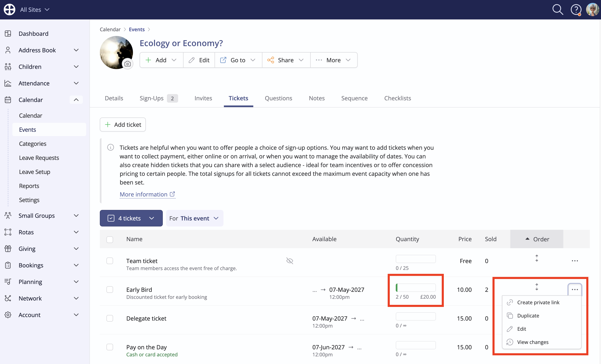
Task: Change event photo via camera icon
Action: click(127, 64)
